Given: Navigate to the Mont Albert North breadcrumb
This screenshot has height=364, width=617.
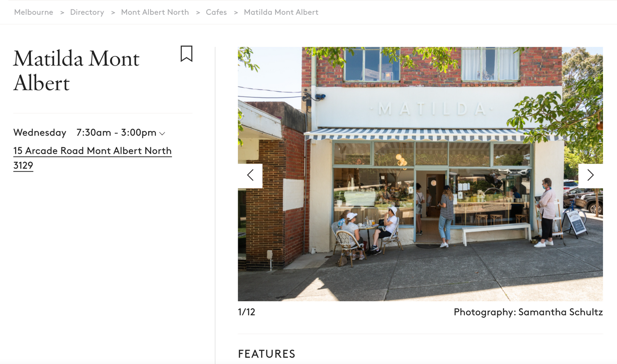Looking at the screenshot, I should click(x=155, y=12).
